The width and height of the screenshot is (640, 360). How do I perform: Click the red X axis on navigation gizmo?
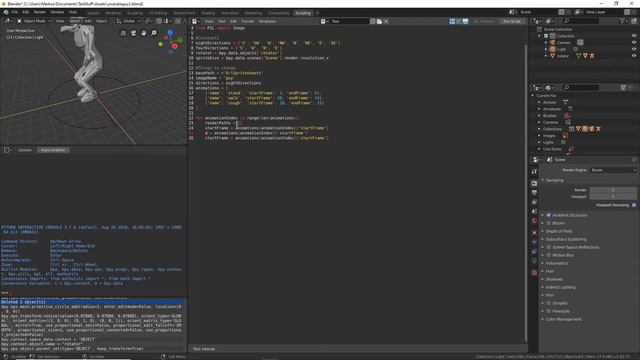[175, 46]
